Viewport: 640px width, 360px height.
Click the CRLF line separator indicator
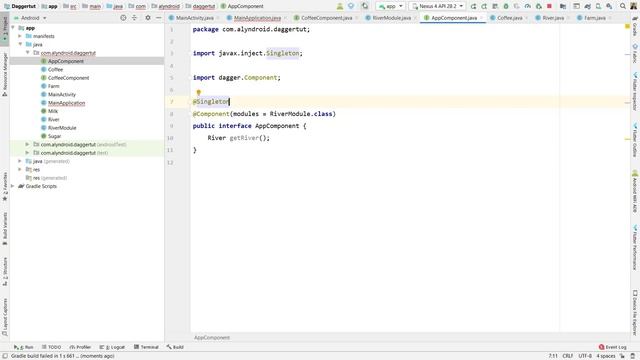pos(567,356)
